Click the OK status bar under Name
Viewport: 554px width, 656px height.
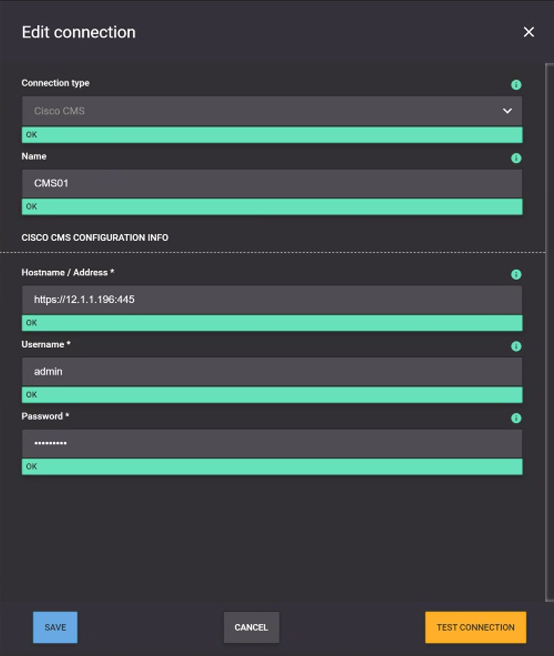tap(272, 207)
